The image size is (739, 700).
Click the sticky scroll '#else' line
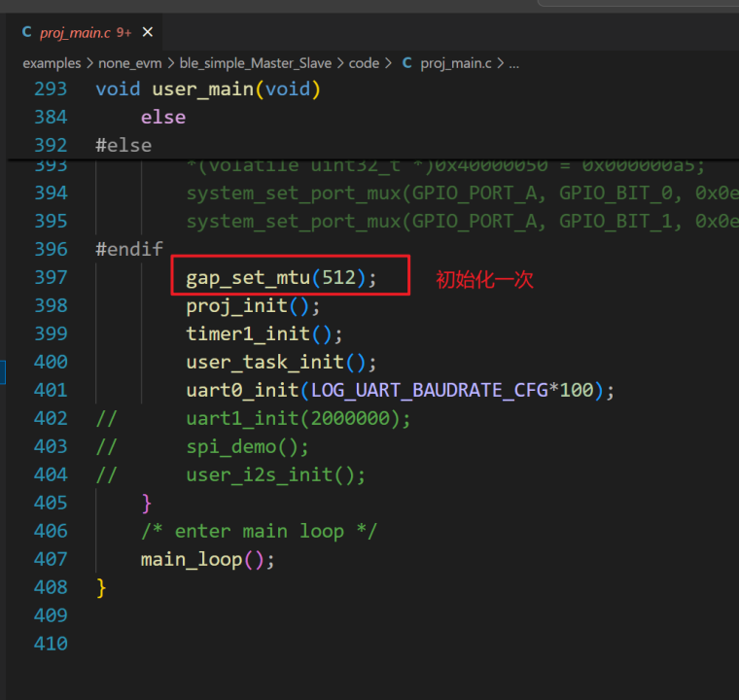(123, 145)
